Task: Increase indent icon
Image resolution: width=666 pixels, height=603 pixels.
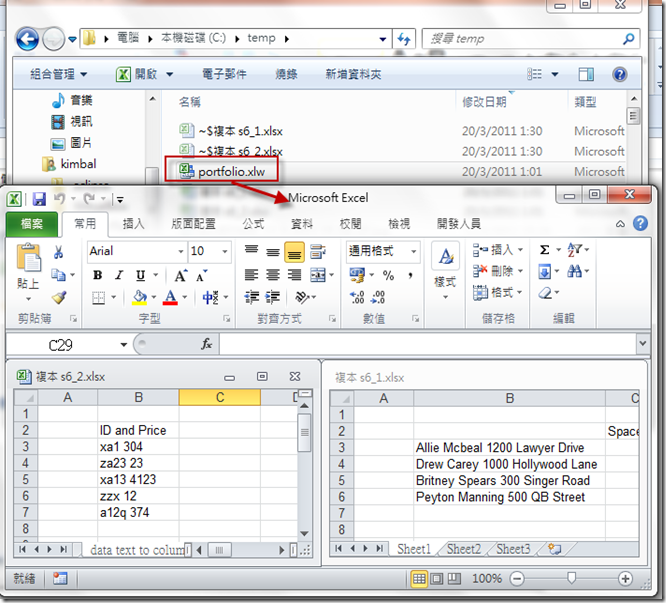Action: (273, 297)
